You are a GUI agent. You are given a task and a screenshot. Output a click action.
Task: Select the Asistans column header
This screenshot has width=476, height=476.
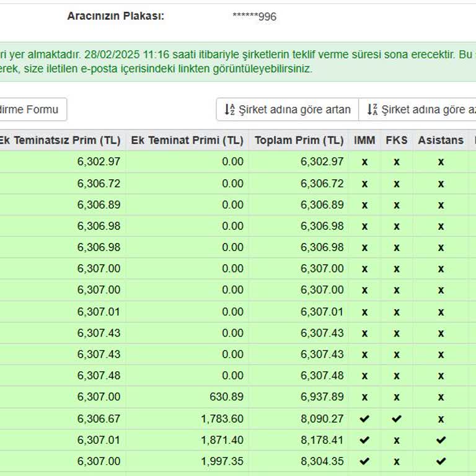pyautogui.click(x=441, y=140)
